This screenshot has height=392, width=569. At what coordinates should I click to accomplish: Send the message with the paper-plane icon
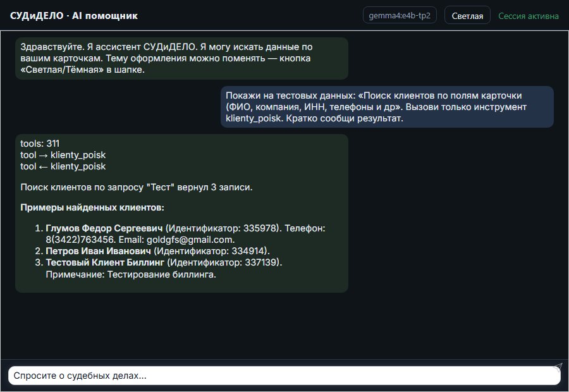tap(558, 367)
